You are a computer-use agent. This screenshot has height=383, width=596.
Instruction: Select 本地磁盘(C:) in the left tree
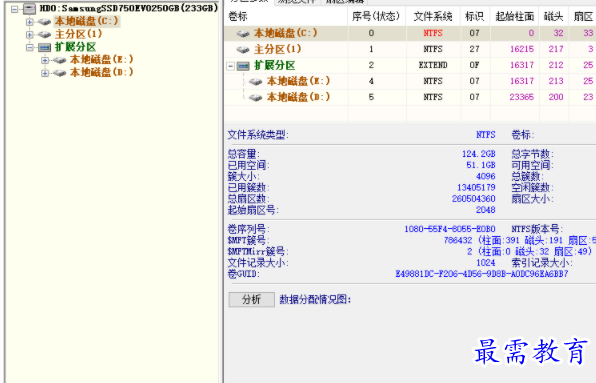click(87, 21)
